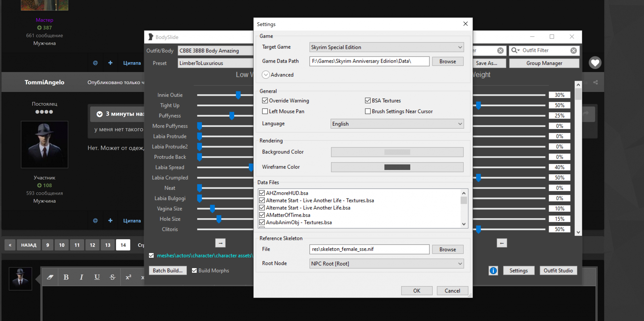This screenshot has width=644, height=321.
Task: Click the blue info icon beside Settings
Action: coord(493,271)
